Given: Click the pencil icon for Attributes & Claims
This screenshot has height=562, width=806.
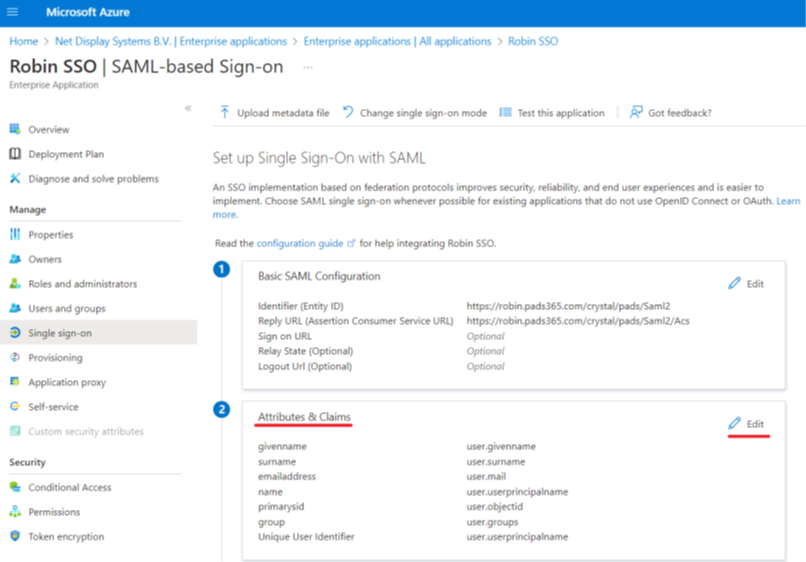Looking at the screenshot, I should point(735,423).
